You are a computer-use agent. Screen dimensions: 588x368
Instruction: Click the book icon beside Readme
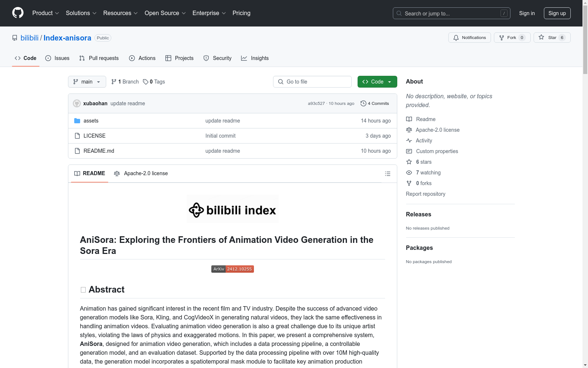[409, 119]
